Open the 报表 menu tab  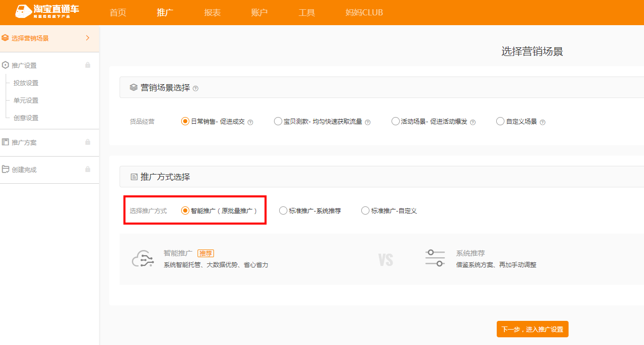click(x=212, y=12)
